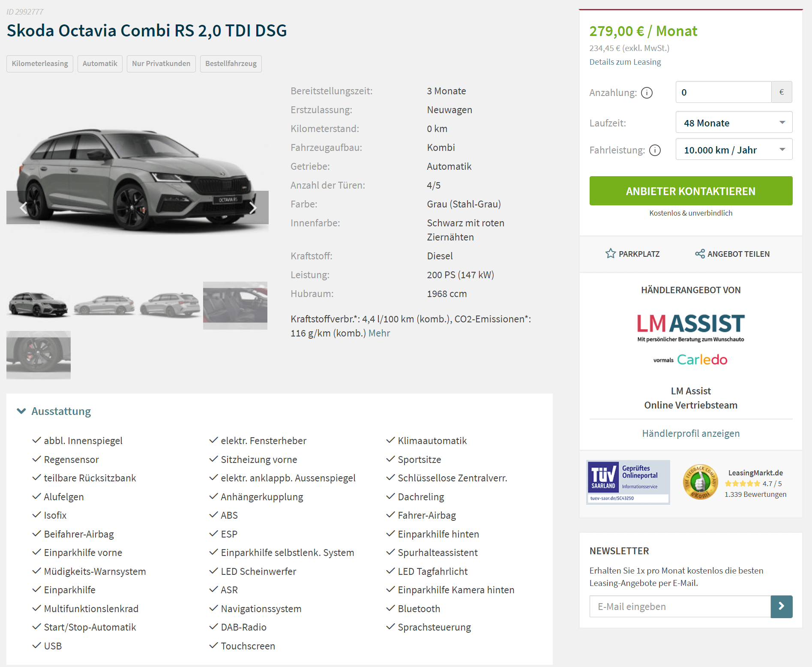This screenshot has height=667, width=812.
Task: Click the Angebot teilen label
Action: 738,254
